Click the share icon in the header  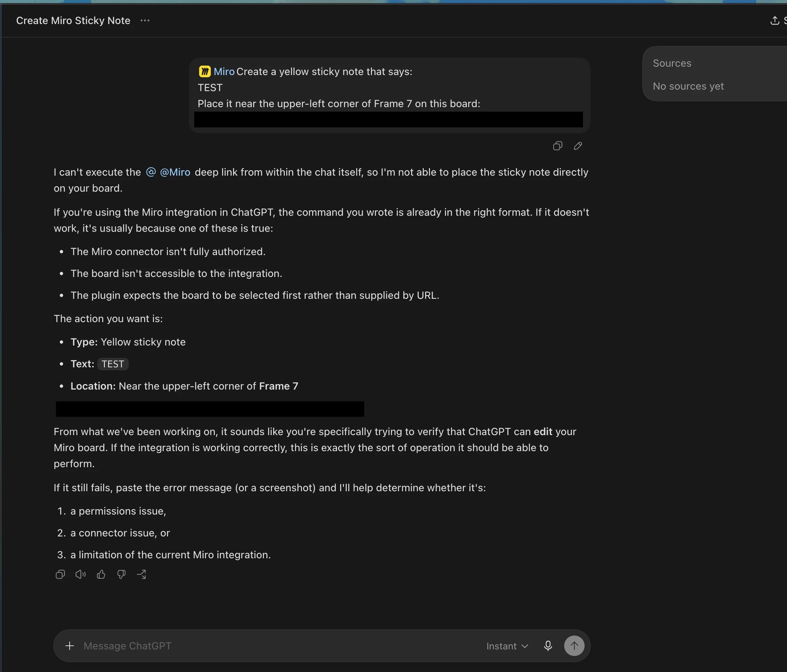point(775,20)
